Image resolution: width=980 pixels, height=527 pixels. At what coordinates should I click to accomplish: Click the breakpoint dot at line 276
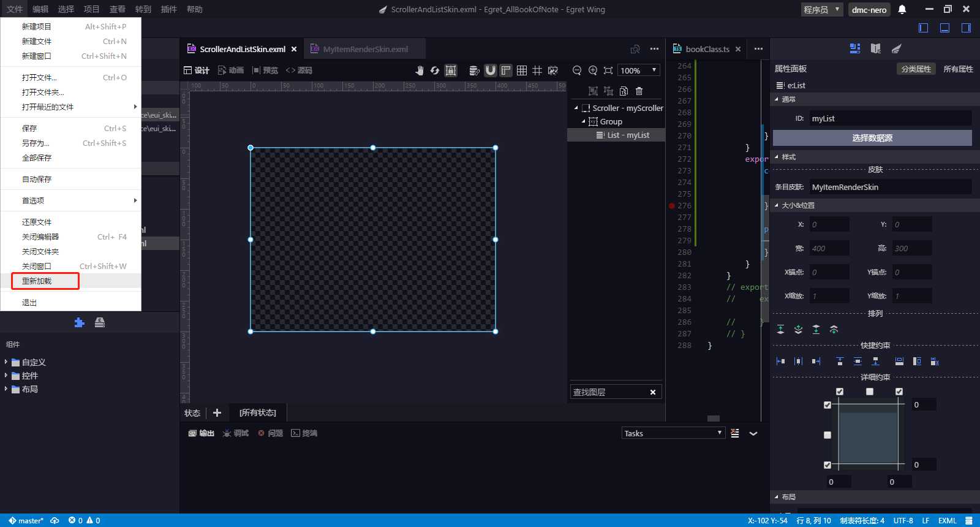(x=672, y=206)
